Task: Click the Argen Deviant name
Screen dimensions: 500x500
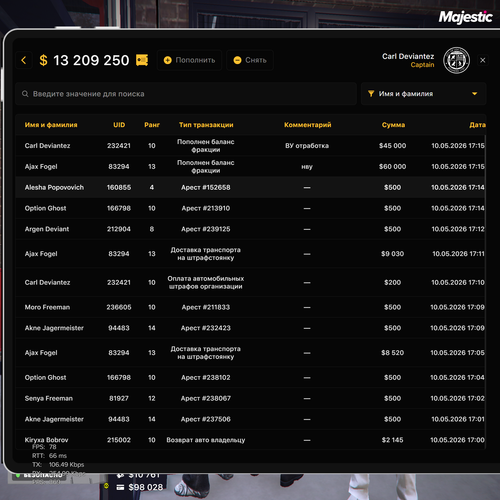Action: 47,229
